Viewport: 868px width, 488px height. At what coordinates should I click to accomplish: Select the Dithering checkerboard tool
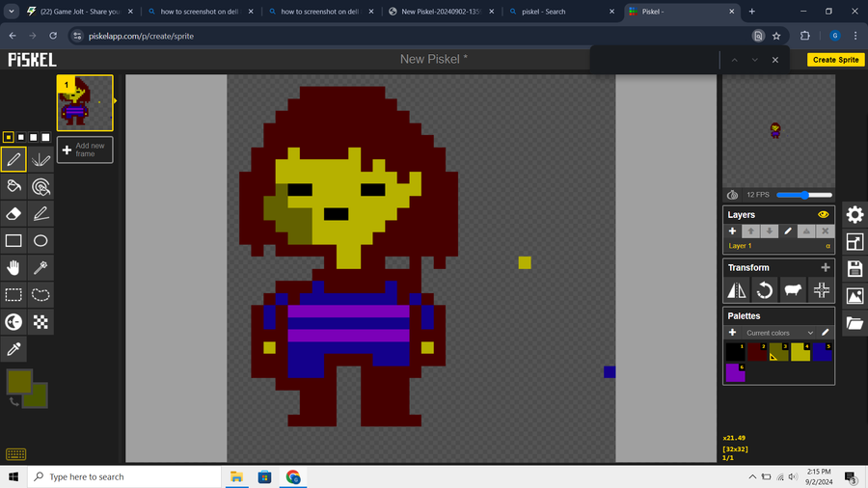[41, 322]
